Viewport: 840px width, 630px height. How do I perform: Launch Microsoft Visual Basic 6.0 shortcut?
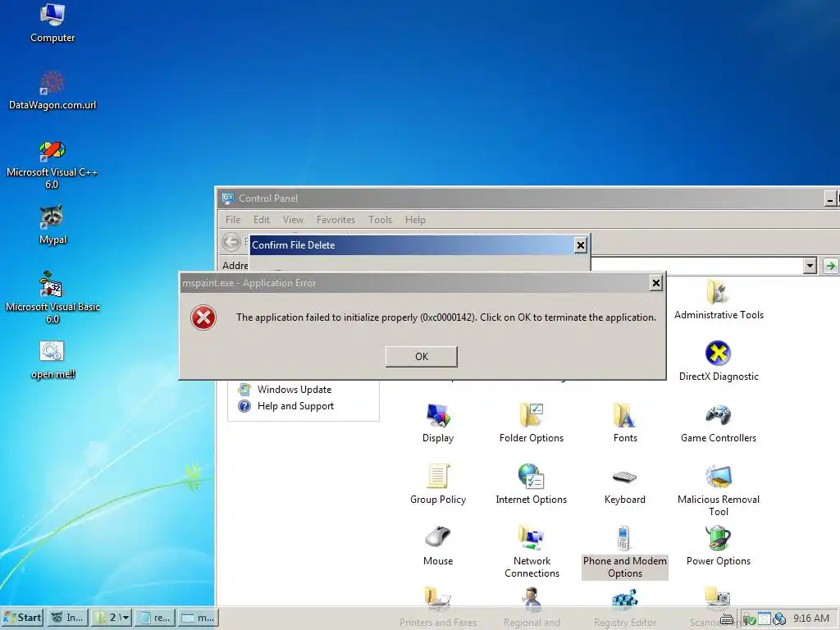click(x=52, y=298)
